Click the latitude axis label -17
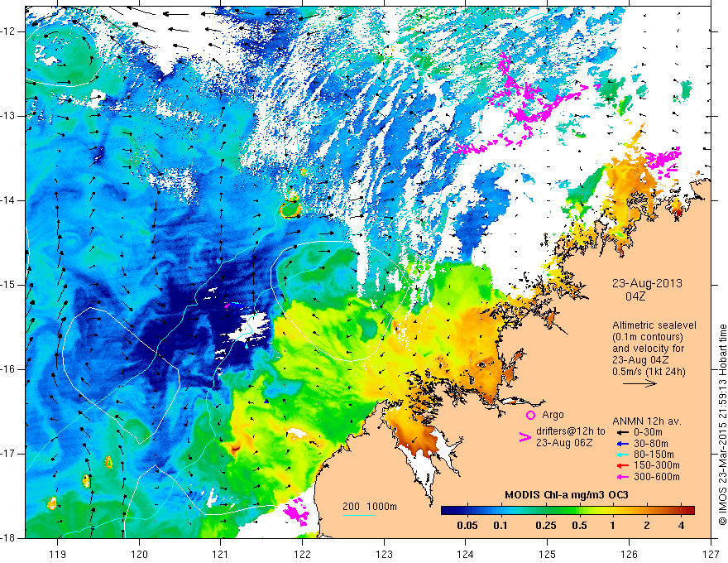 click(9, 454)
